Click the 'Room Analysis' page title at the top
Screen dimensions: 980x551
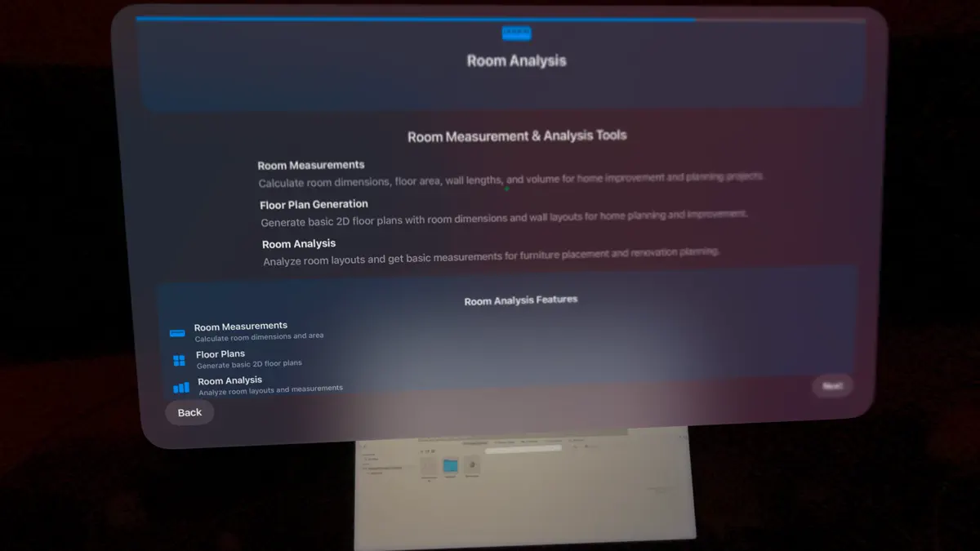point(516,60)
